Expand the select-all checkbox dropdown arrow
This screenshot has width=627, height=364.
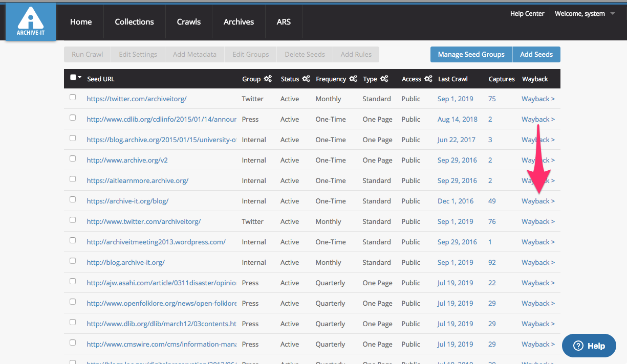click(x=80, y=77)
